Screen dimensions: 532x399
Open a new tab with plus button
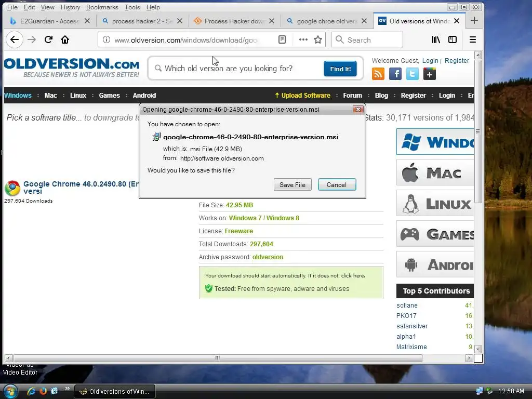tap(474, 20)
